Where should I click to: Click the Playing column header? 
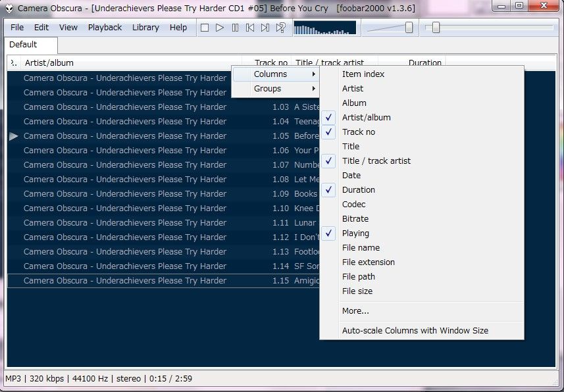point(14,62)
